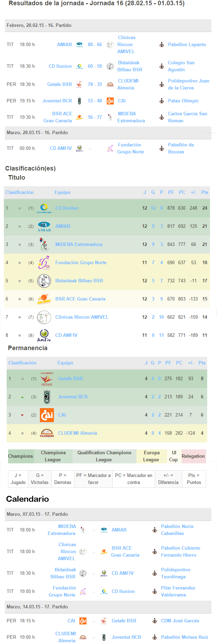217x644 pixels.
Task: Click the CD AMFIV logo in standings
Action: [x=44, y=335]
